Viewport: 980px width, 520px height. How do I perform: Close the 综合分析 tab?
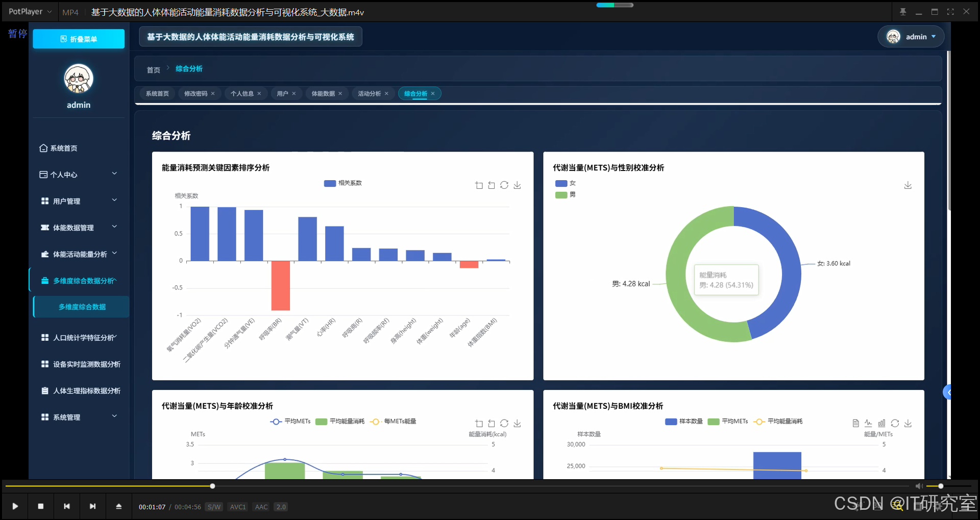[433, 93]
